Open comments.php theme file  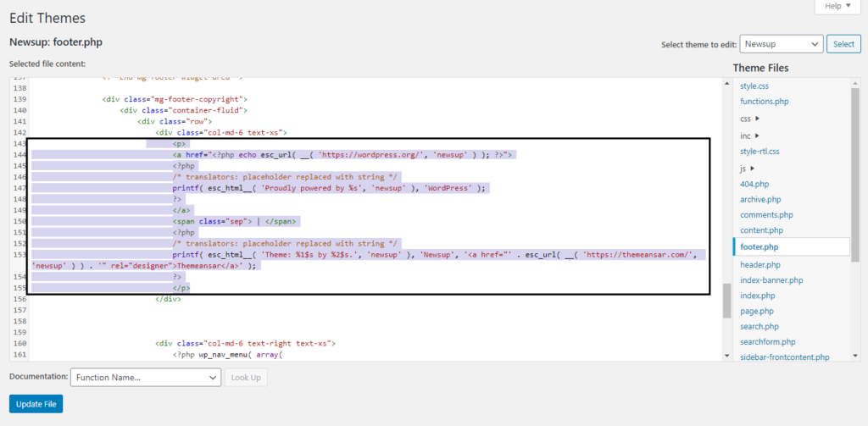[x=766, y=214]
